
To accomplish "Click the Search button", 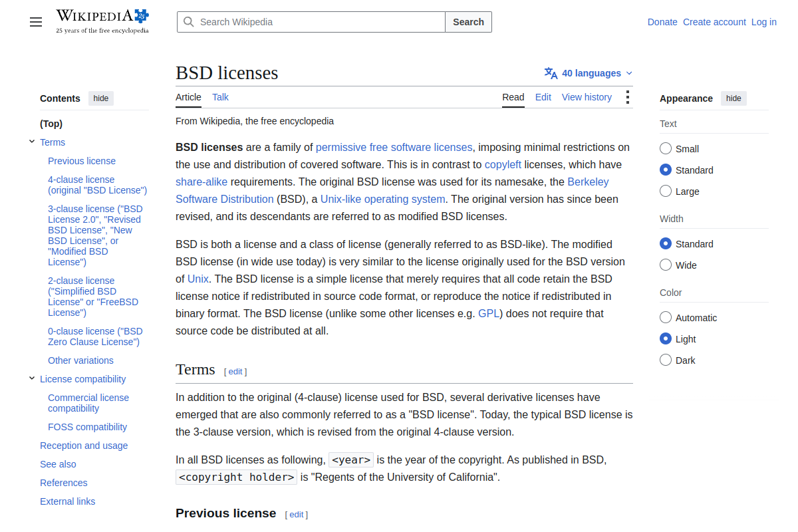I will (x=468, y=22).
